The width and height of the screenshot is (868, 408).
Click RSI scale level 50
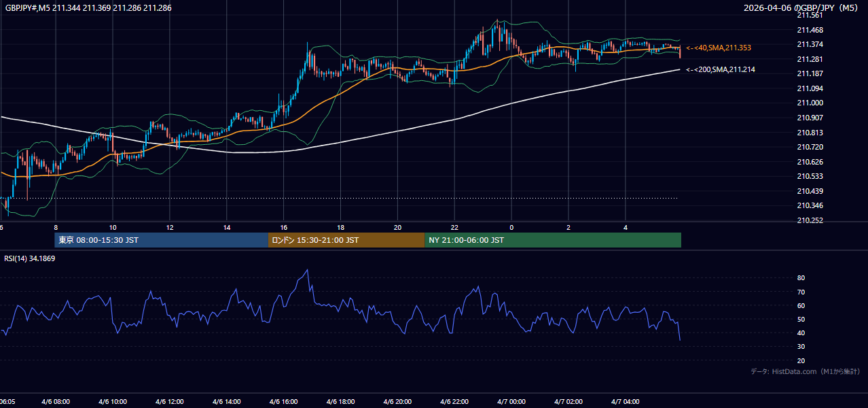(801, 319)
